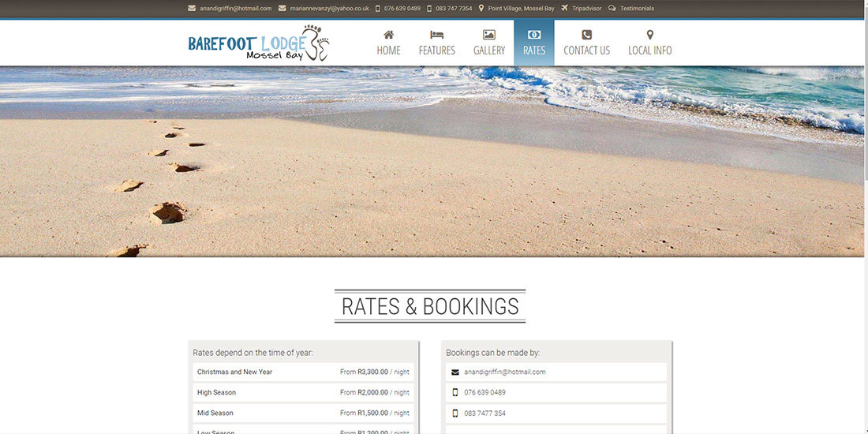Click the mobile icon beside 076 639 0489 in bookings panel
This screenshot has width=868, height=434.
[455, 392]
